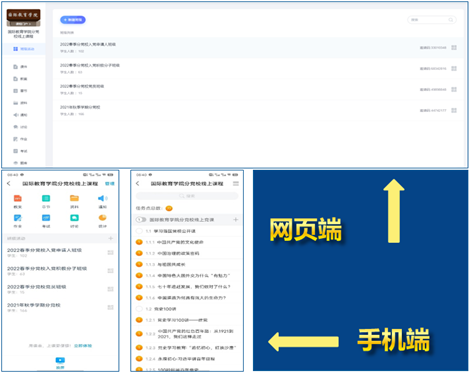Open chapter 1.2.4 in the course outline
This screenshot has width=471, height=375.
click(187, 359)
